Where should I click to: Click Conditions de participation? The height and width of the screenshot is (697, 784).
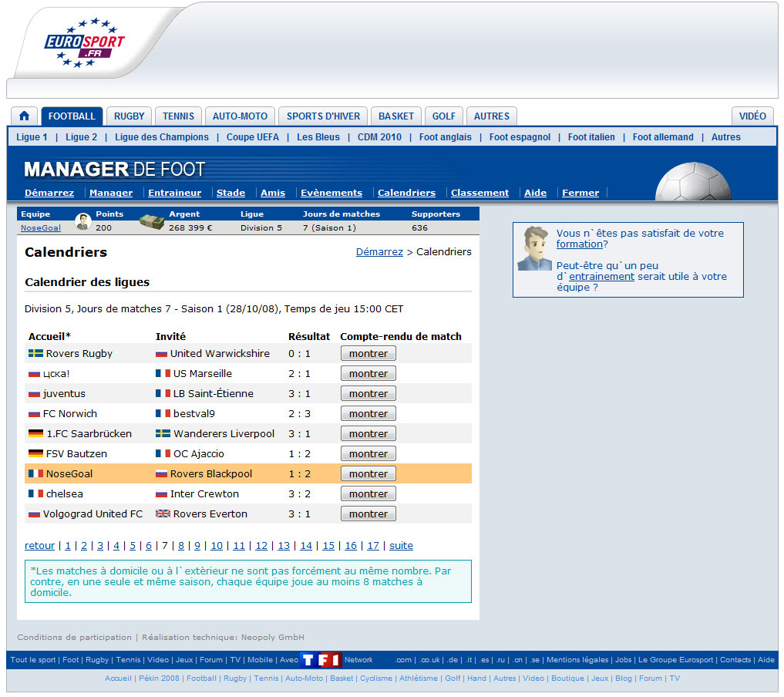74,638
